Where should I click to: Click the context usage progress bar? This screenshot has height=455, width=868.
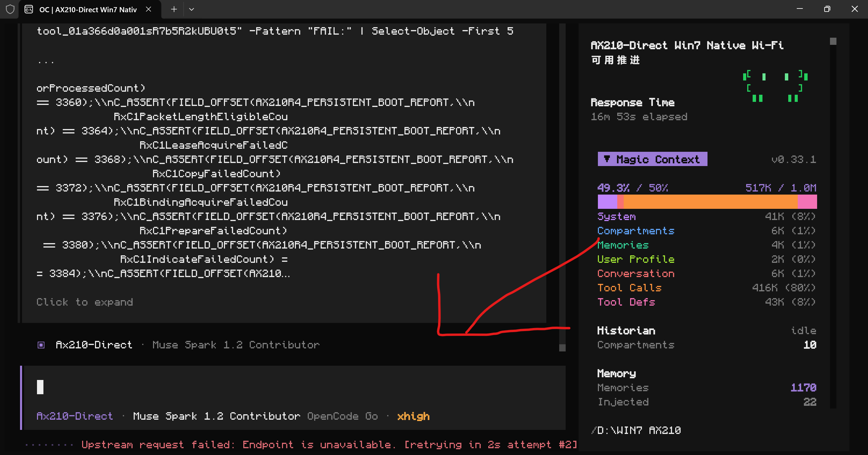point(707,202)
